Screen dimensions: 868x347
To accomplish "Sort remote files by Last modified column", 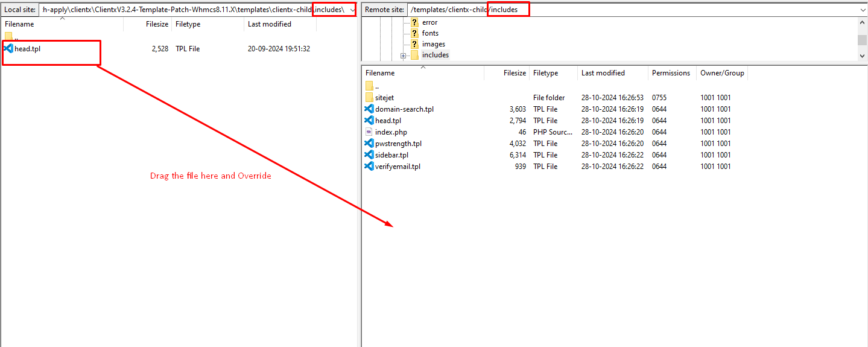I will click(603, 73).
